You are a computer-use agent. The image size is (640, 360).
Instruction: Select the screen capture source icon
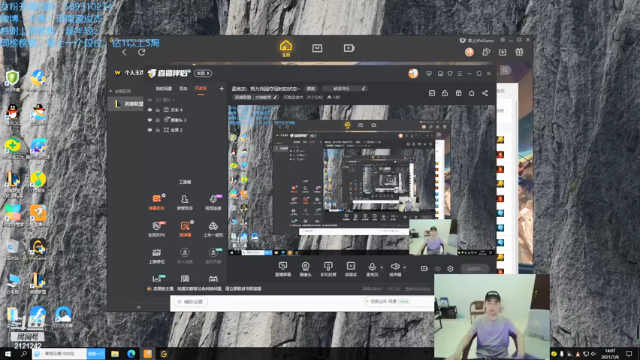tap(283, 269)
